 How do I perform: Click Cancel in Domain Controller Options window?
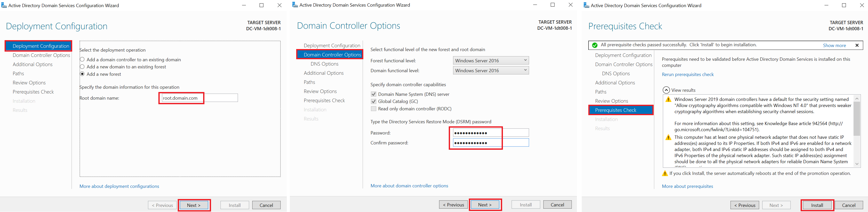tap(557, 205)
